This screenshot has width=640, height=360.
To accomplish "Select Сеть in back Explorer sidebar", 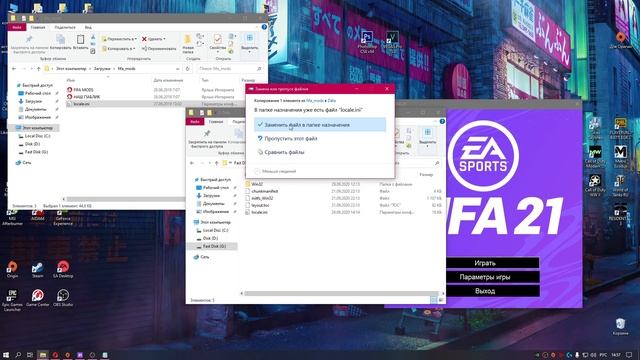I will point(26,162).
